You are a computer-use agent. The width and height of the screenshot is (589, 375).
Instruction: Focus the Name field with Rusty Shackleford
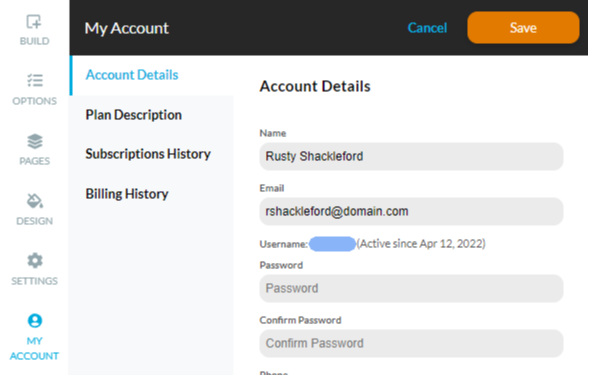tap(411, 156)
